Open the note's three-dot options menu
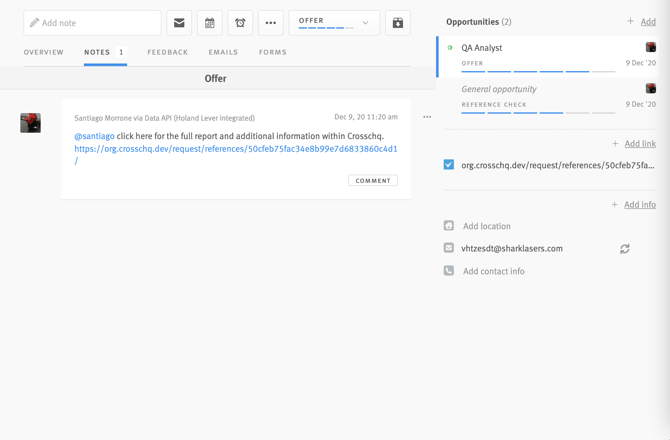Screen dimensions: 670x440 click(427, 117)
